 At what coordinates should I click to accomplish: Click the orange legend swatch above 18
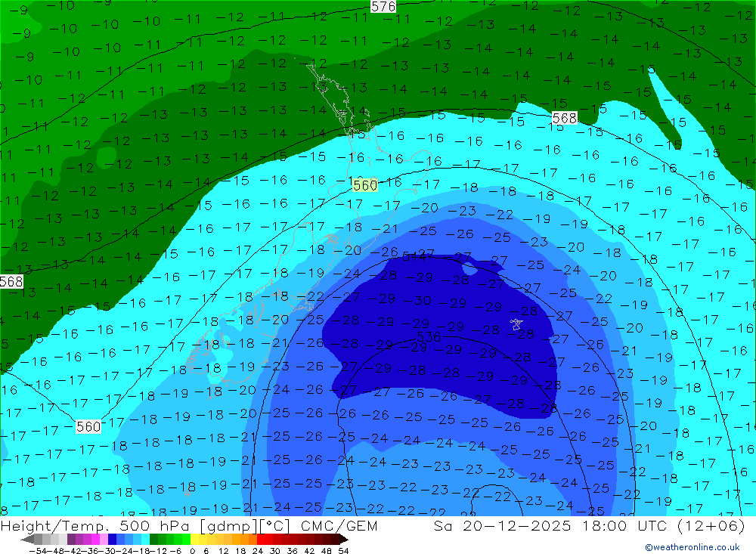coord(244,539)
